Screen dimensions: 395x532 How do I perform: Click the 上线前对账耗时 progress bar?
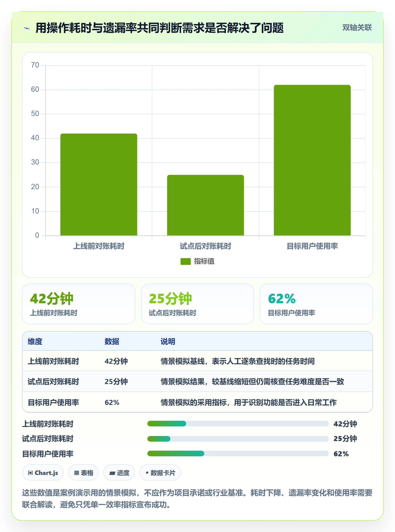point(238,424)
